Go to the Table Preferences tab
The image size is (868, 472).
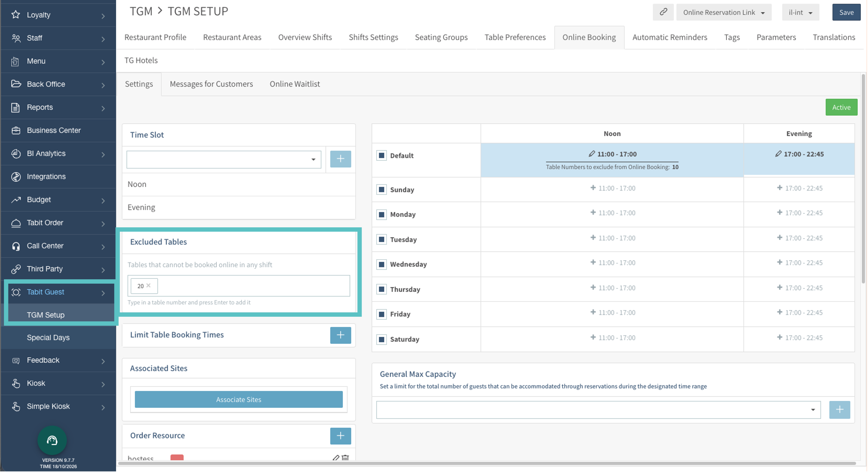[515, 37]
